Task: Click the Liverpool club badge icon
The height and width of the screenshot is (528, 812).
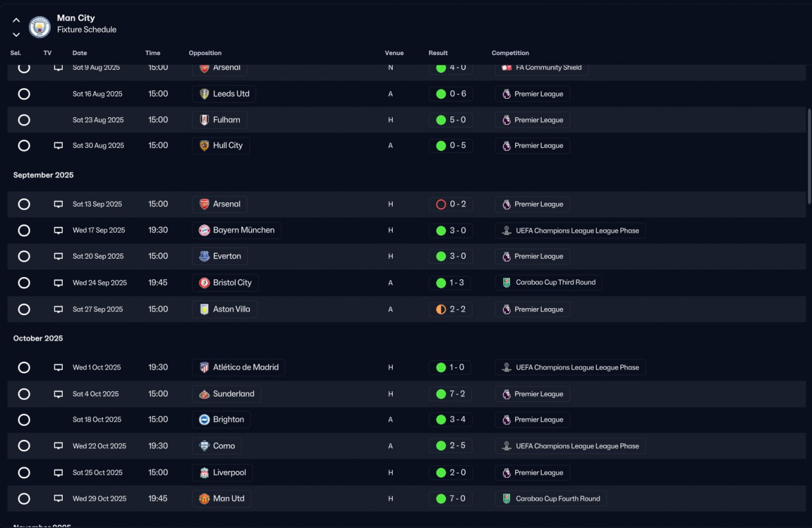Action: 204,473
